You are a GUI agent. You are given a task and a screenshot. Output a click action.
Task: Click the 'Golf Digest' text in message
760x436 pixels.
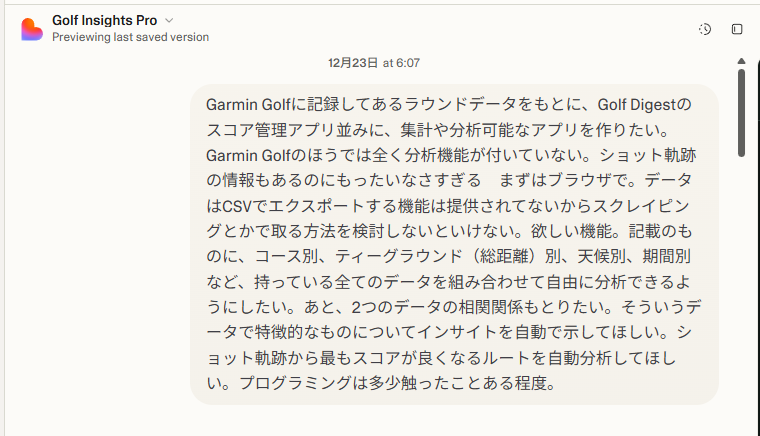click(x=637, y=105)
